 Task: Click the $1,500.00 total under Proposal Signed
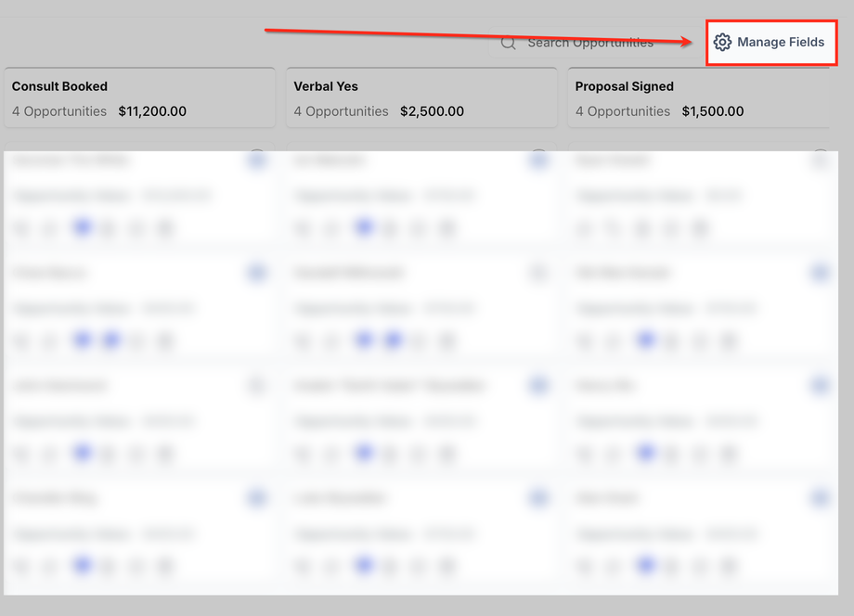point(712,111)
